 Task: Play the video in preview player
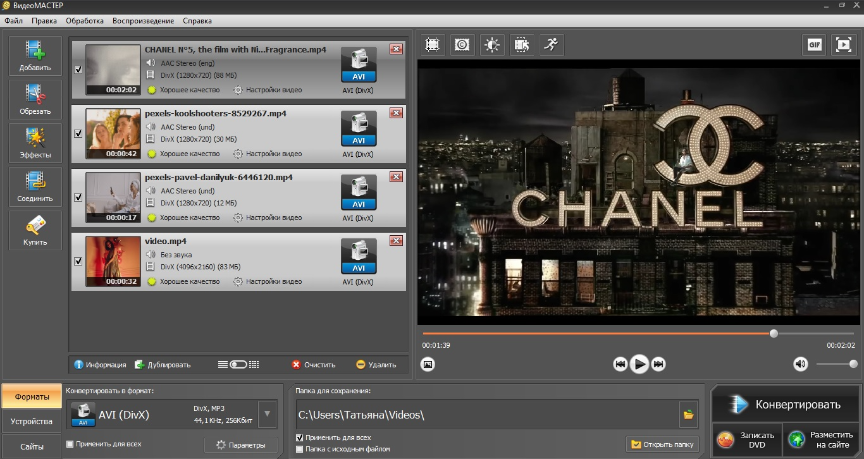639,364
